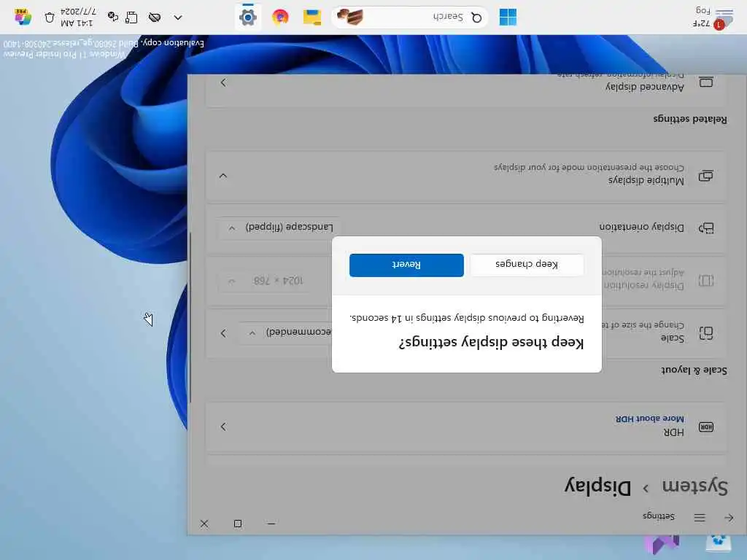
Task: Open the HDR settings chevron
Action: point(223,426)
